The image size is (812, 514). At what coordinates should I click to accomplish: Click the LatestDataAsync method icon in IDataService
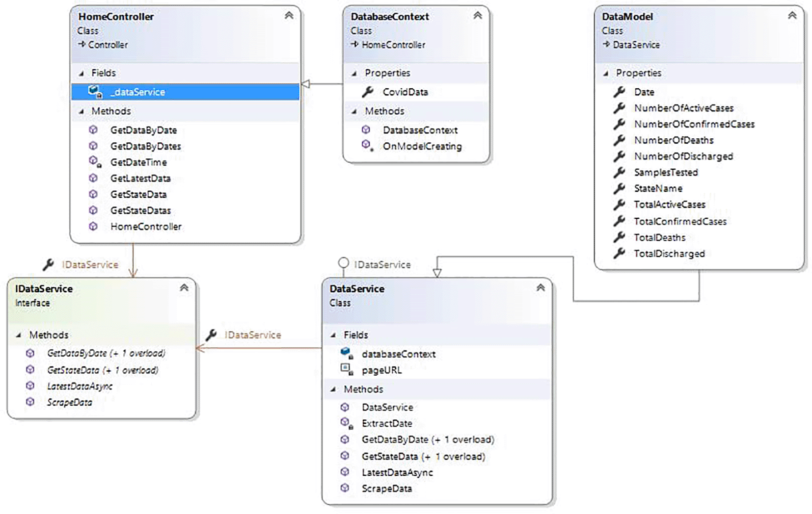pos(30,386)
